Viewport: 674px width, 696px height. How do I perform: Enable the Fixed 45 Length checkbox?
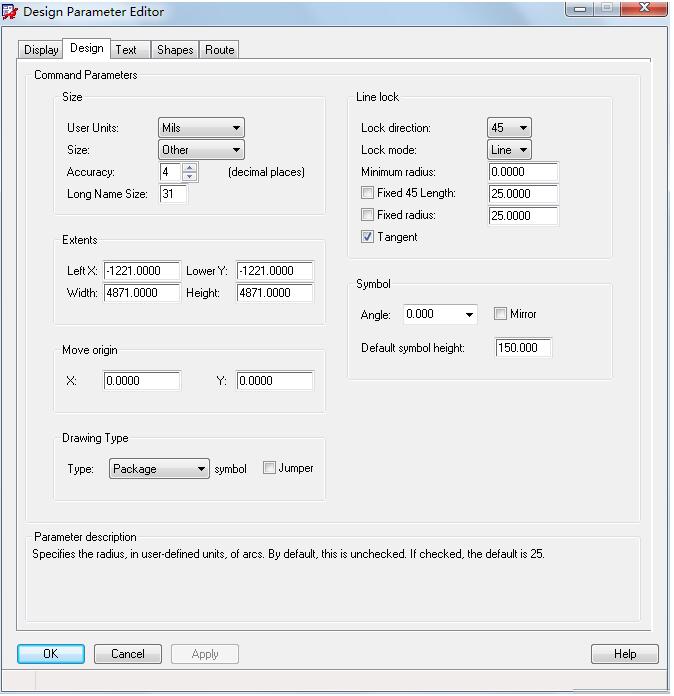click(368, 193)
